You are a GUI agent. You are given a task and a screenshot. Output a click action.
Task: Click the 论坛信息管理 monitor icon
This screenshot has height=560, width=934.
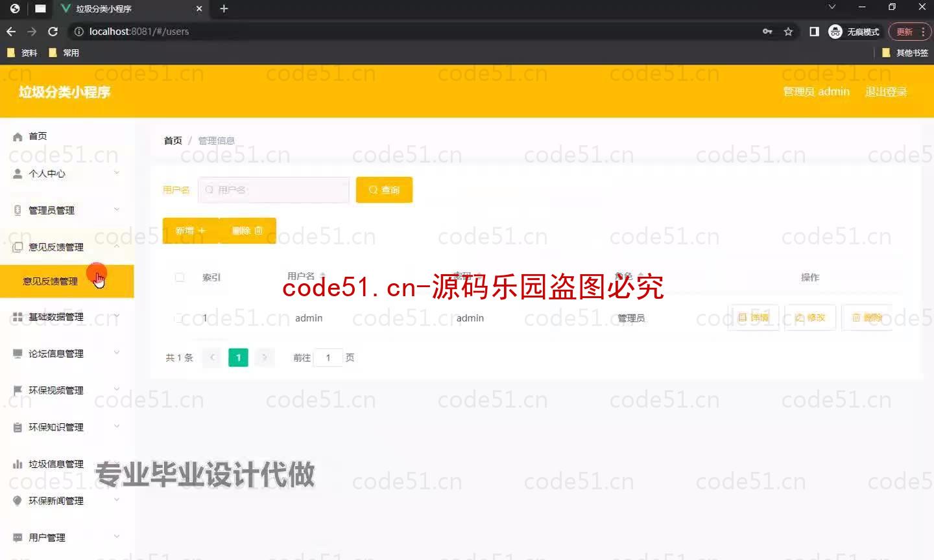click(x=18, y=353)
